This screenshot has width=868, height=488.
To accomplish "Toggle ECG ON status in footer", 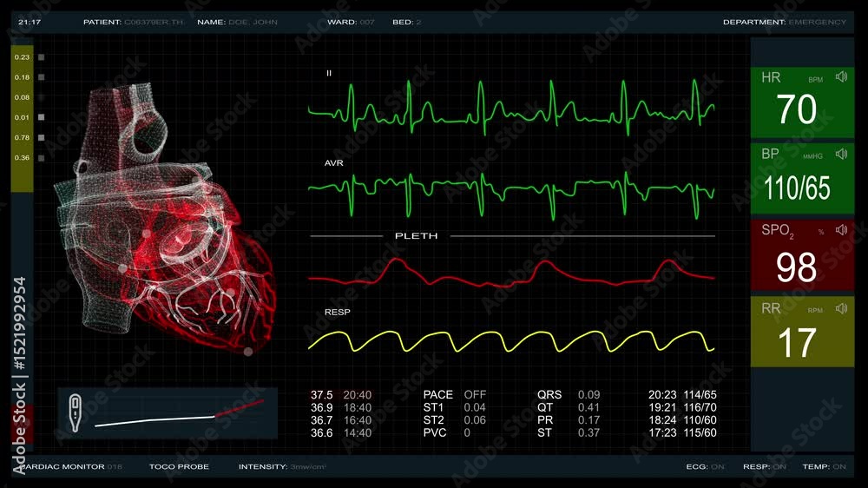I will [x=705, y=467].
